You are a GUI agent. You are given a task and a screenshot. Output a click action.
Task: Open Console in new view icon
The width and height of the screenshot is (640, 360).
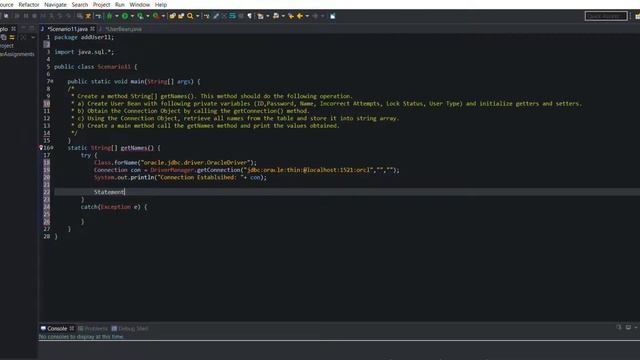pos(619,327)
